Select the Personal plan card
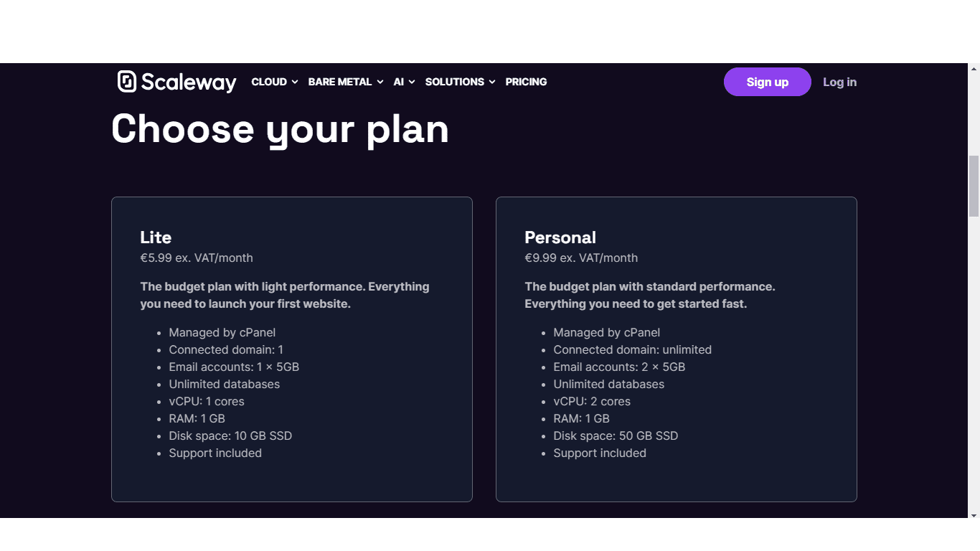 click(x=677, y=349)
